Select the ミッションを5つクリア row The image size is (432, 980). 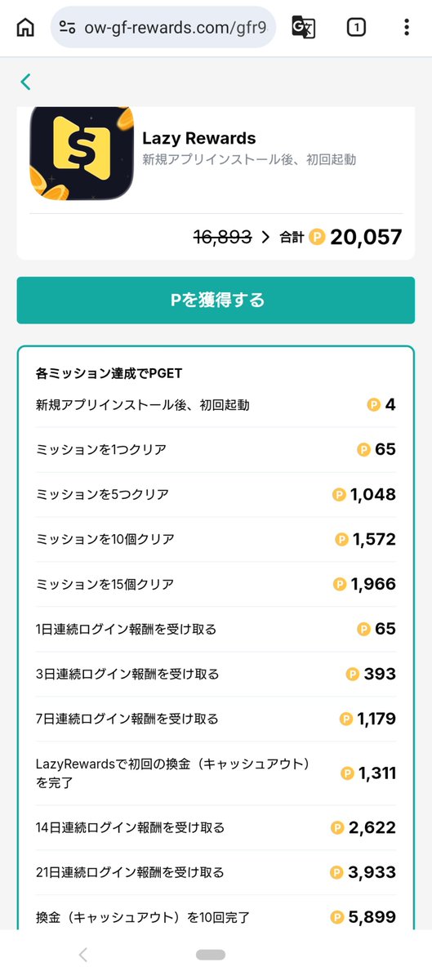[x=216, y=494]
